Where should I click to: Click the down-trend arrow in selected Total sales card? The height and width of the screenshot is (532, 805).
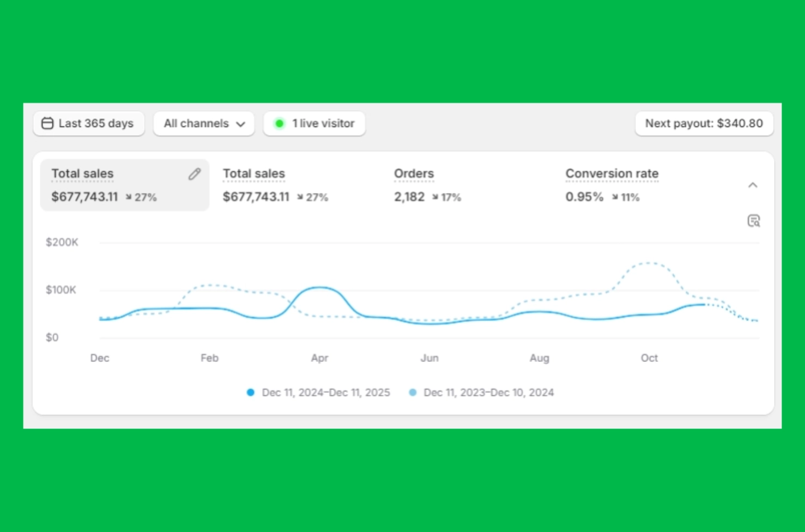[129, 197]
